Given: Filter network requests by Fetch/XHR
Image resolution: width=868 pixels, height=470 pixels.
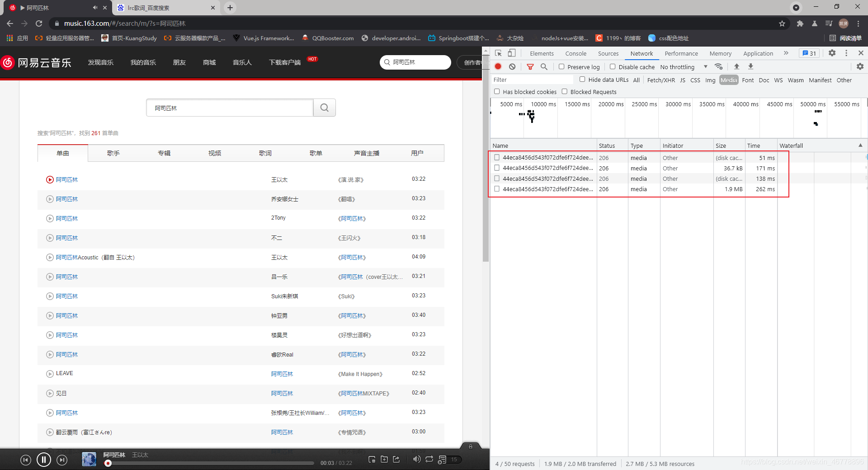Looking at the screenshot, I should click(661, 80).
